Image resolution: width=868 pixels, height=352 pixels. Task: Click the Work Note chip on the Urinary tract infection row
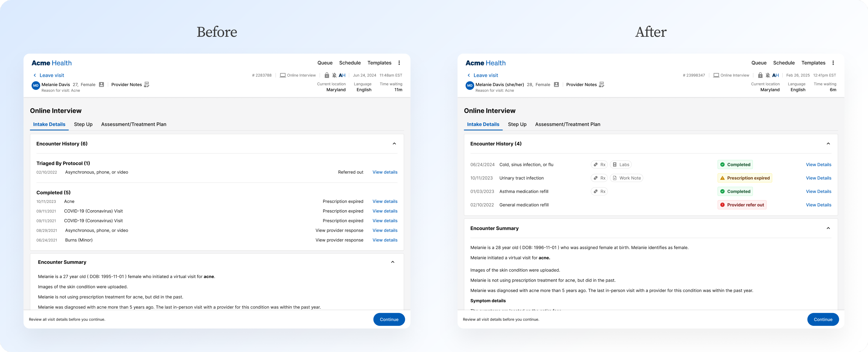(x=626, y=178)
